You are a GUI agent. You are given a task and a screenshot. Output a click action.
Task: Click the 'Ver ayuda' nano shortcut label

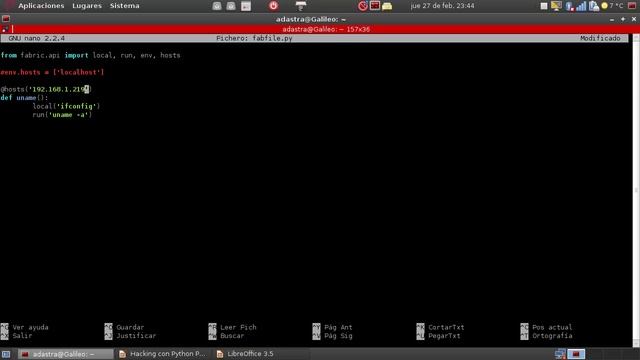pyautogui.click(x=30, y=327)
